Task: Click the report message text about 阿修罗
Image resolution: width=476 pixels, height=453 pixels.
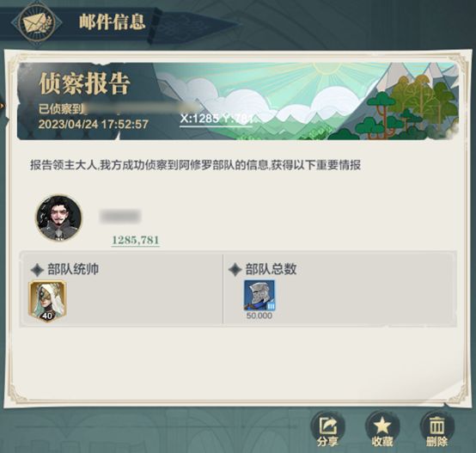Action: 196,165
